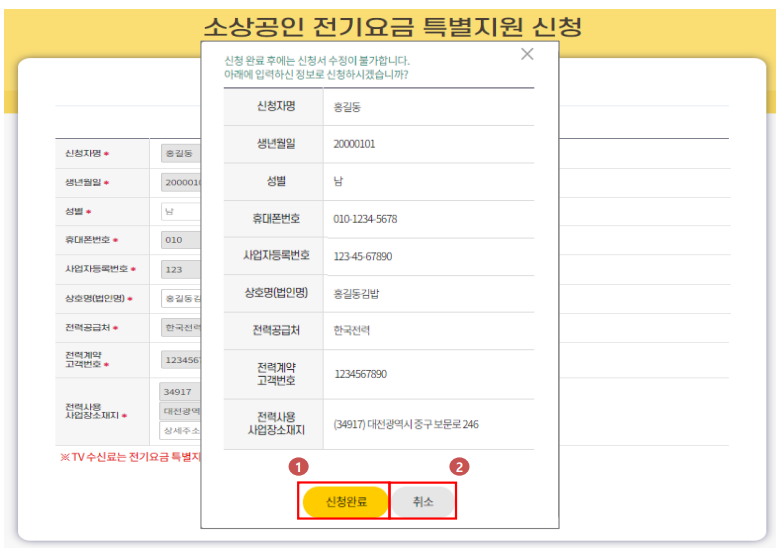This screenshot has width=776, height=548.
Task: Close the confirmation dialog with the X
Action: [527, 54]
